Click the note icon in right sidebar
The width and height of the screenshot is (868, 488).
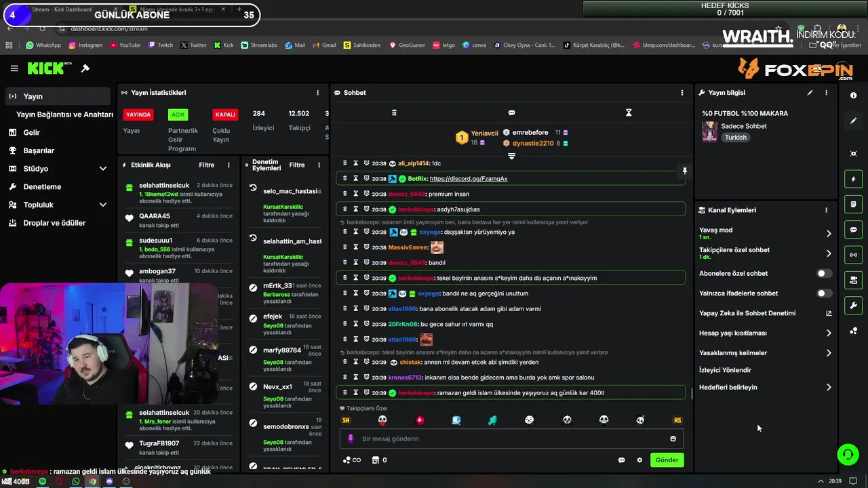point(853,204)
